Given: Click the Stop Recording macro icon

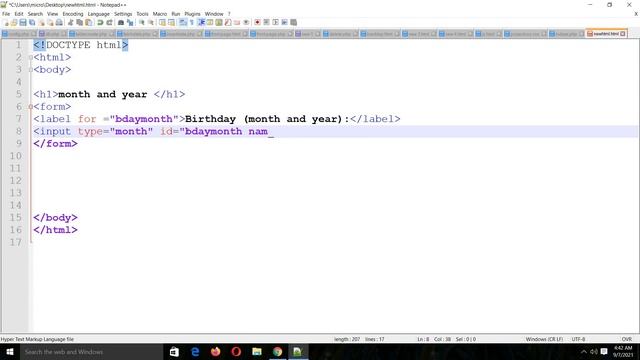Looking at the screenshot, I should [x=267, y=22].
